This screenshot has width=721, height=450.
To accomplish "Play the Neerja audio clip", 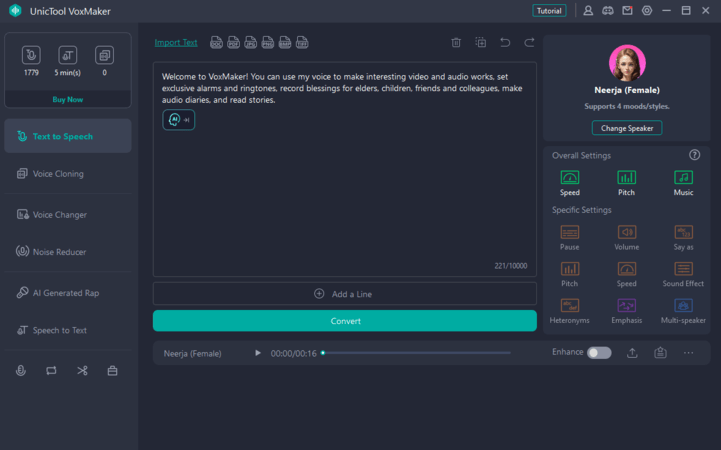I will (258, 353).
